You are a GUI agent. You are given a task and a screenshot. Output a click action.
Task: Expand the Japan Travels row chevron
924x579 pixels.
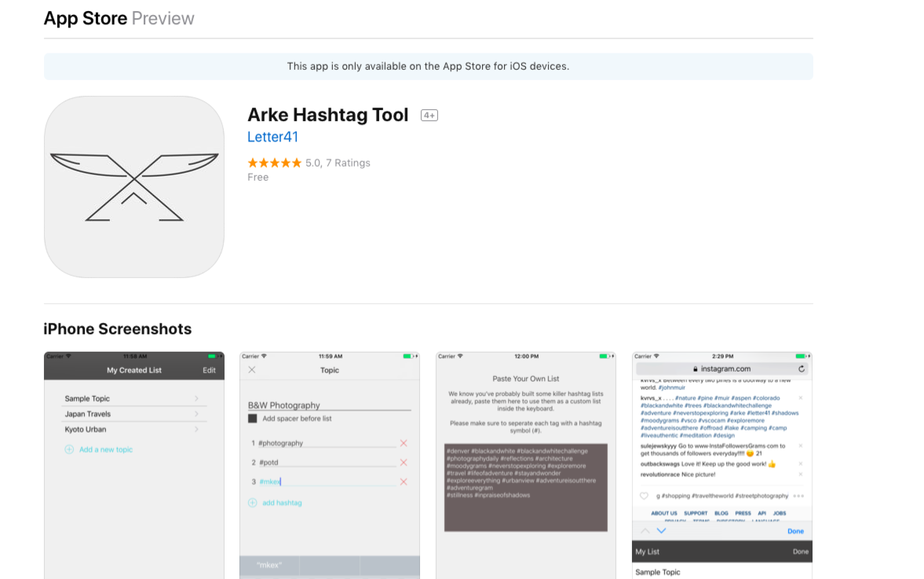[x=196, y=414]
